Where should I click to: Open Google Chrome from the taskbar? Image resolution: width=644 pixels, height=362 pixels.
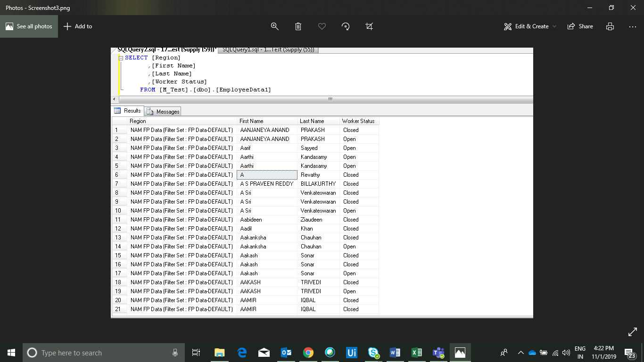tap(308, 353)
